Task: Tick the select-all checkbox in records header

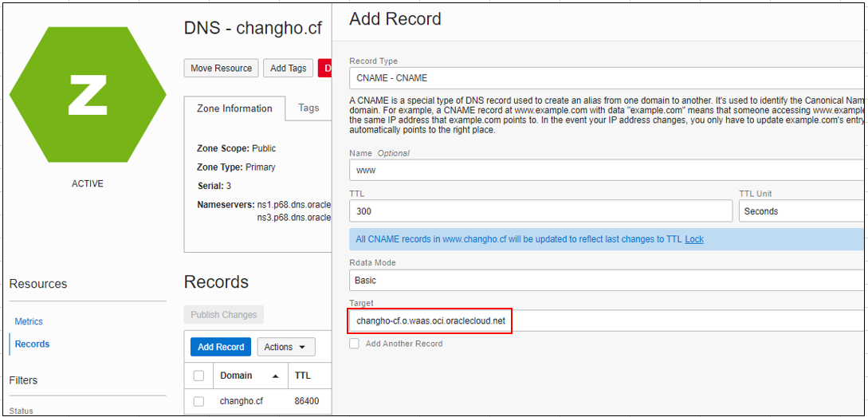Action: pos(198,376)
